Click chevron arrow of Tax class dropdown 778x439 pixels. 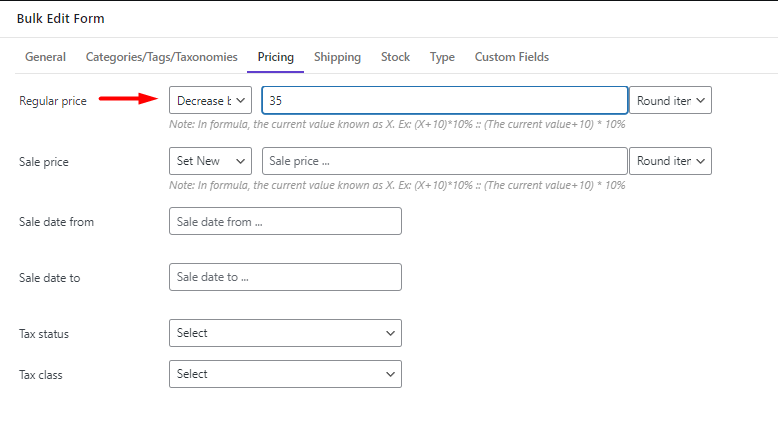tap(390, 375)
